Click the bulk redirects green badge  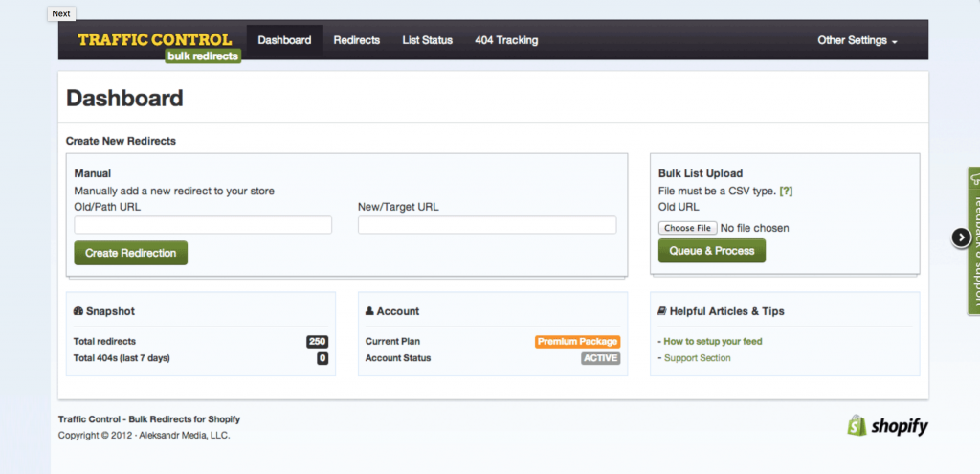(x=203, y=56)
